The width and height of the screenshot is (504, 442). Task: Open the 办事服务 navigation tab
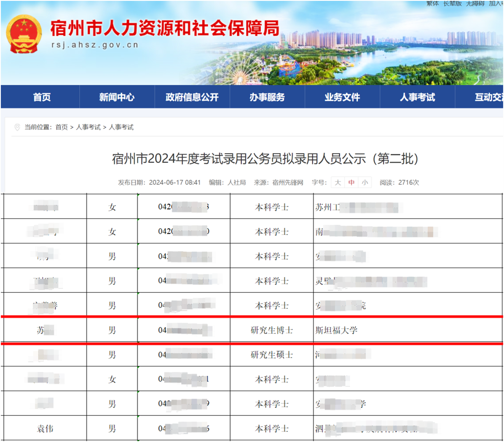tap(267, 97)
